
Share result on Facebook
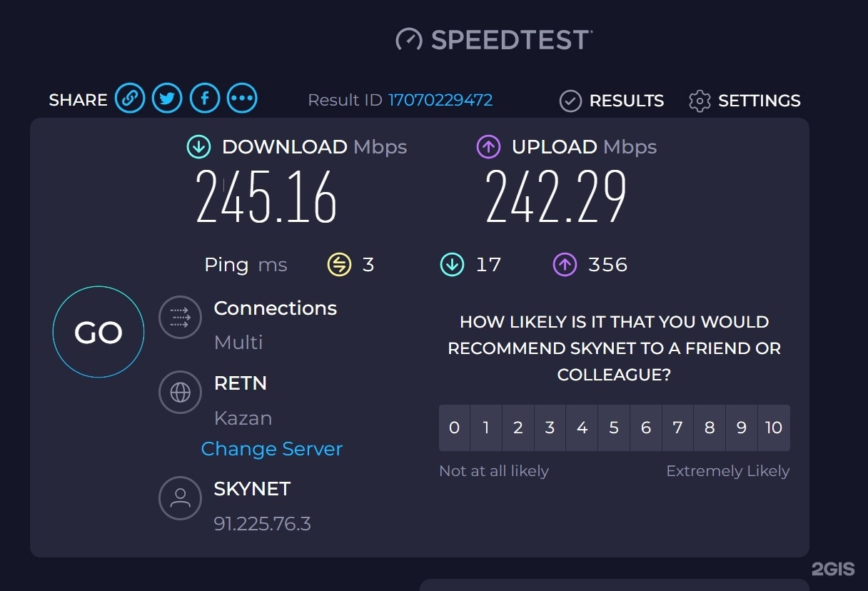(x=205, y=98)
